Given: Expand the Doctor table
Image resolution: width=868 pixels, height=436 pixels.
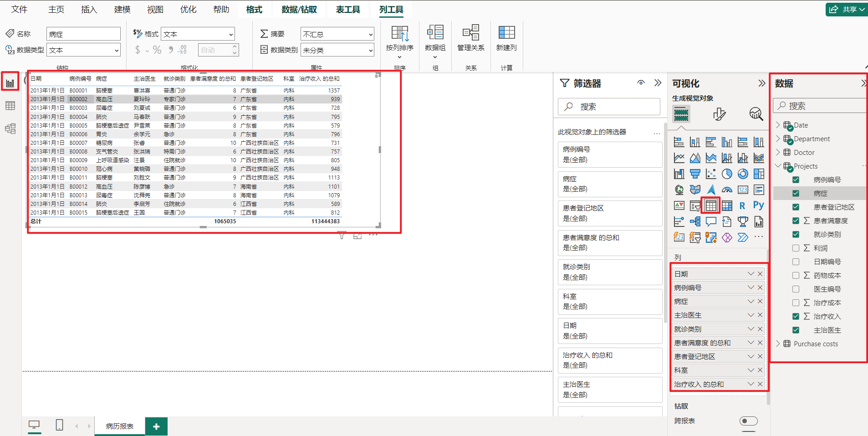Looking at the screenshot, I should (778, 152).
